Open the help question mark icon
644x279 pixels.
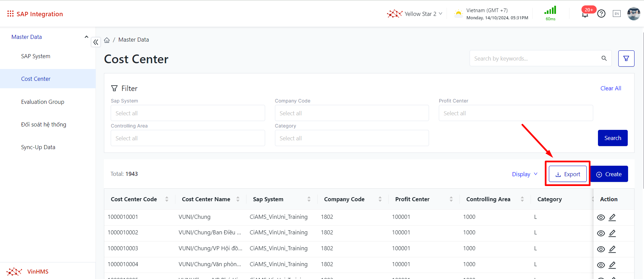pos(601,14)
